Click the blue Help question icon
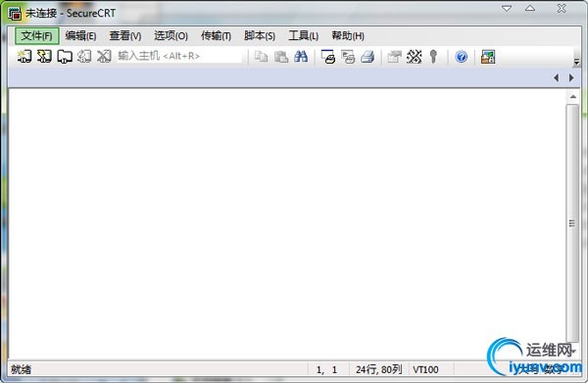Screen dimensions: 588x383 tap(462, 57)
